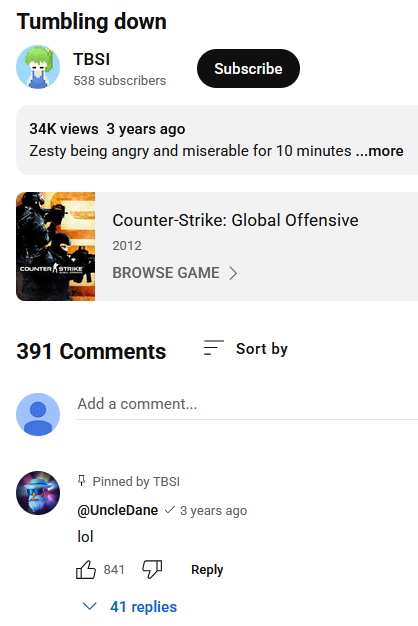Open the TBSI channel name link

tap(91, 59)
